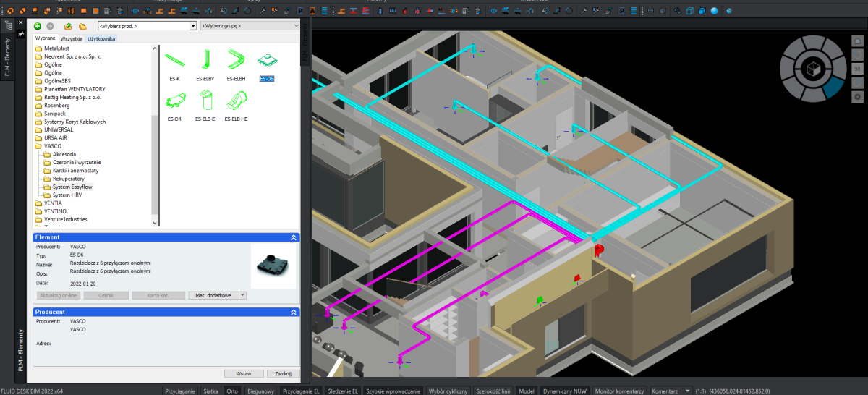Click the 90-degree rotation button
The width and height of the screenshot is (868, 395).
pyautogui.click(x=858, y=69)
